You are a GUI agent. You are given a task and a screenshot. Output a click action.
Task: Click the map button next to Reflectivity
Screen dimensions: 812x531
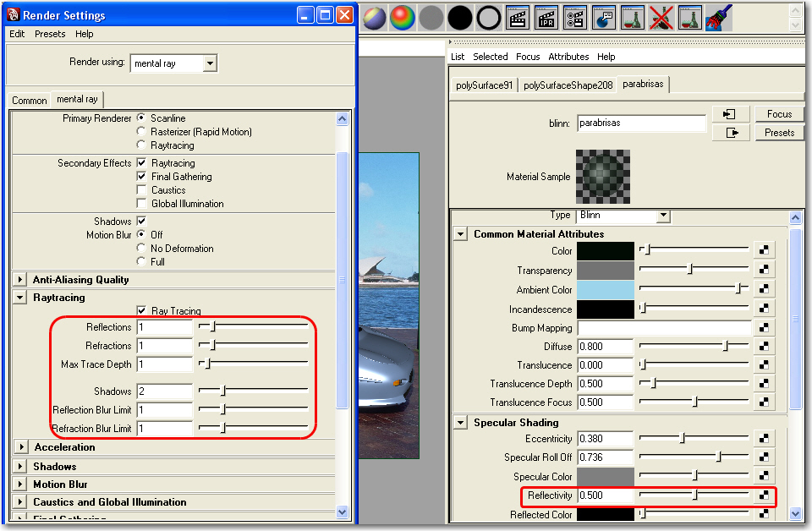point(764,495)
